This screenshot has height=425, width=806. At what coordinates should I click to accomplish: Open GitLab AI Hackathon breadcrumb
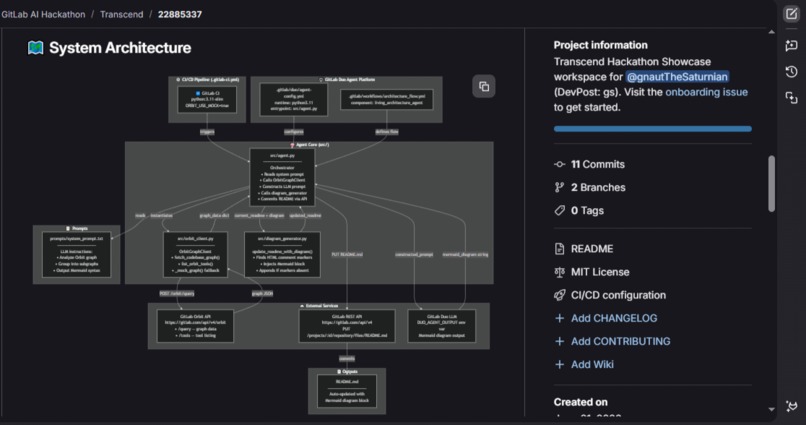43,14
